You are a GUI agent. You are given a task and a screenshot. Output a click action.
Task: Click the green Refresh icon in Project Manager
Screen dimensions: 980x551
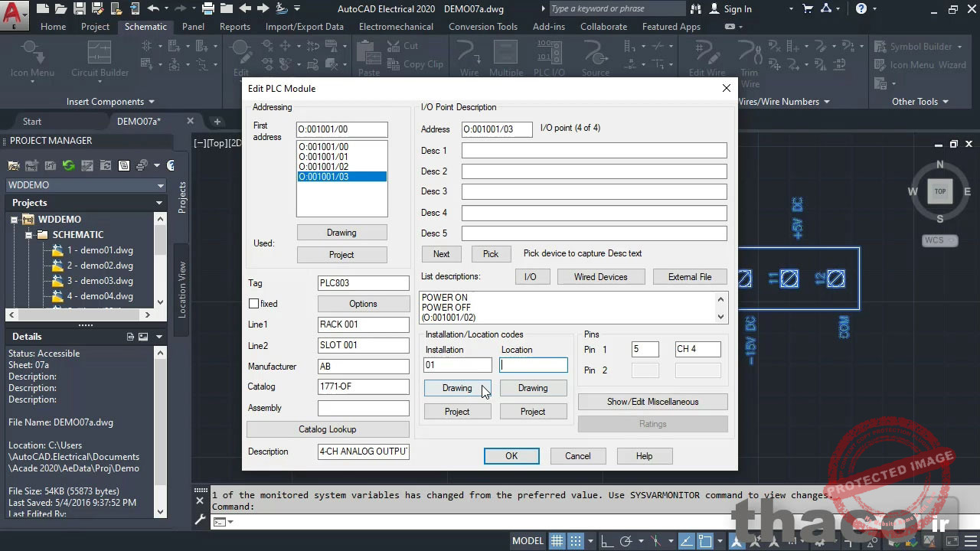pyautogui.click(x=69, y=165)
